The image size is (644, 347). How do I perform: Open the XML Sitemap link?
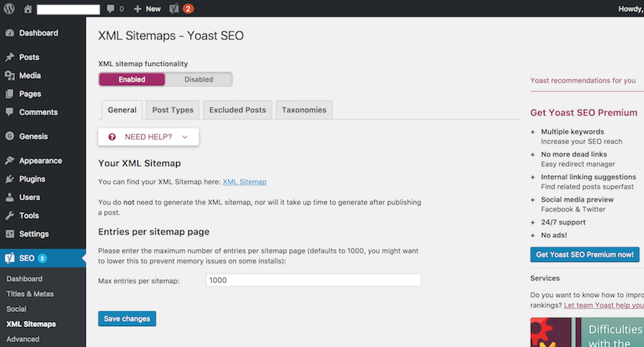click(245, 182)
